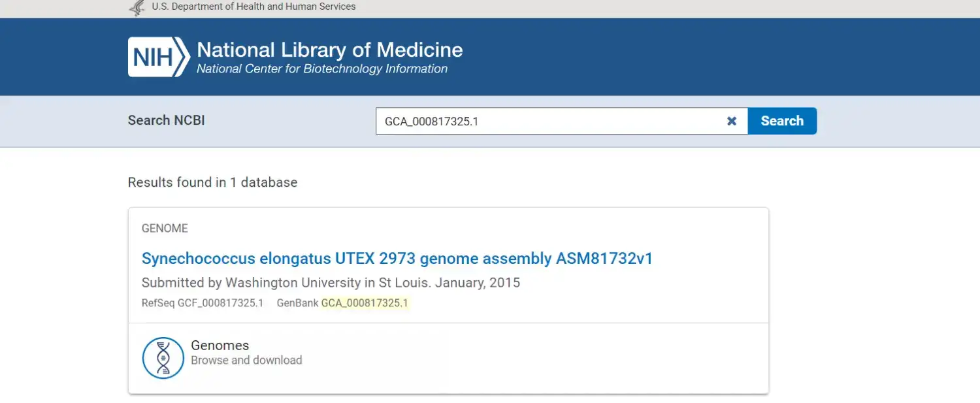Click the Genomes DNA helix icon
The height and width of the screenshot is (403, 980).
[163, 358]
